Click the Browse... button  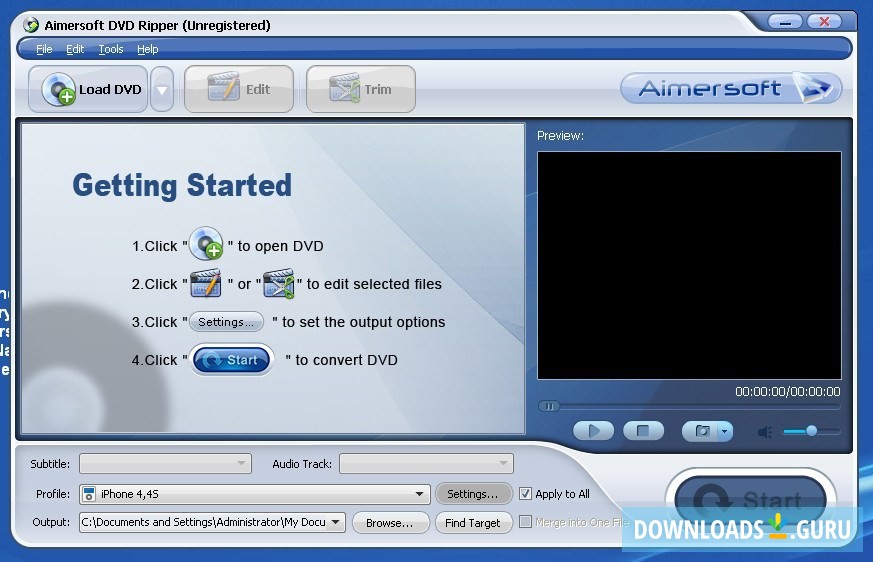(390, 523)
